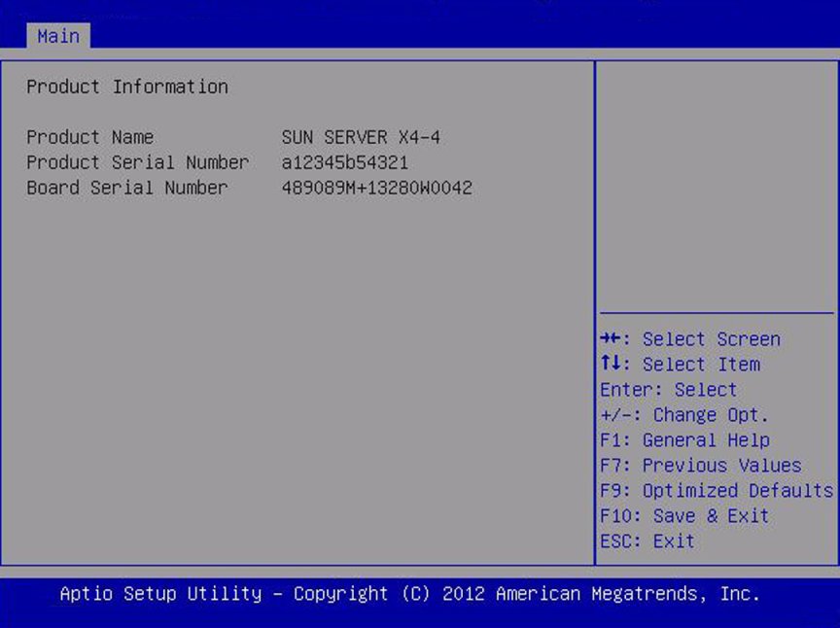Select the SUN SERVER X4-4 value

[x=361, y=137]
